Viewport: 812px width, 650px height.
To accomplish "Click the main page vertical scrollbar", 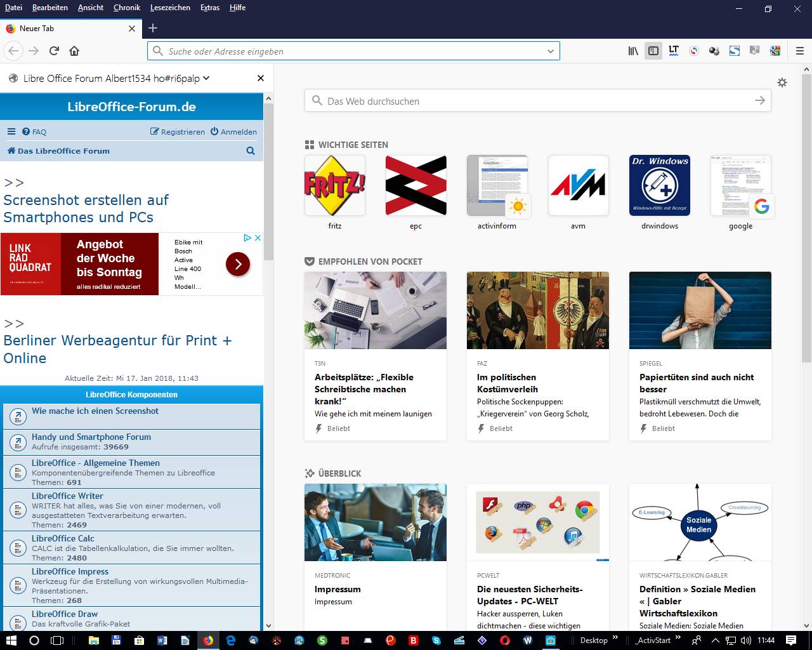I will tap(807, 218).
